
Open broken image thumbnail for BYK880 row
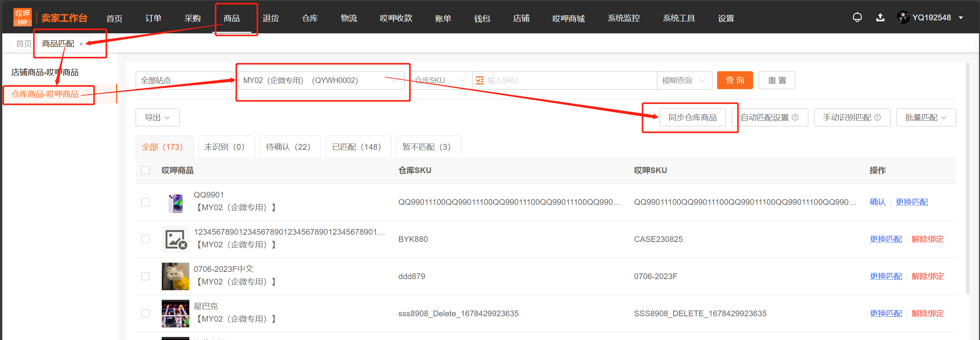pyautogui.click(x=176, y=239)
